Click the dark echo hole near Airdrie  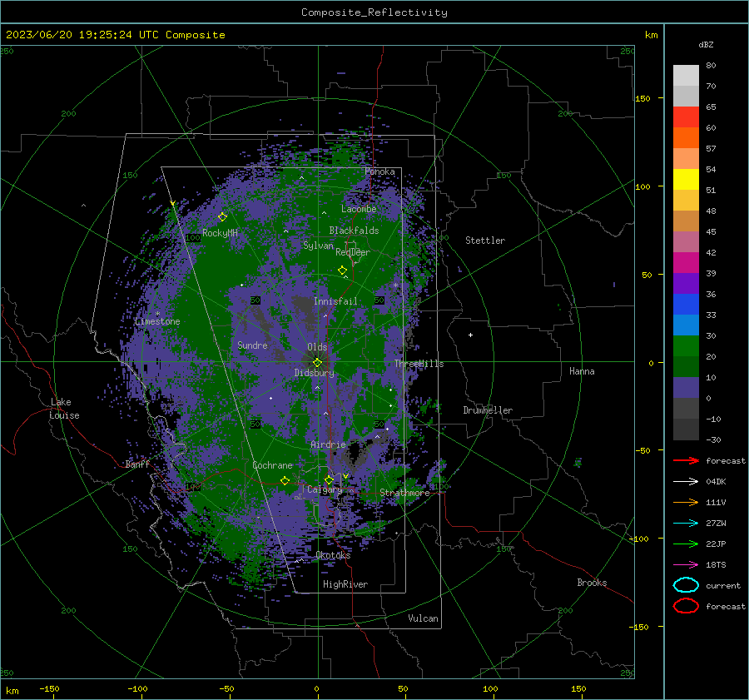pyautogui.click(x=354, y=450)
